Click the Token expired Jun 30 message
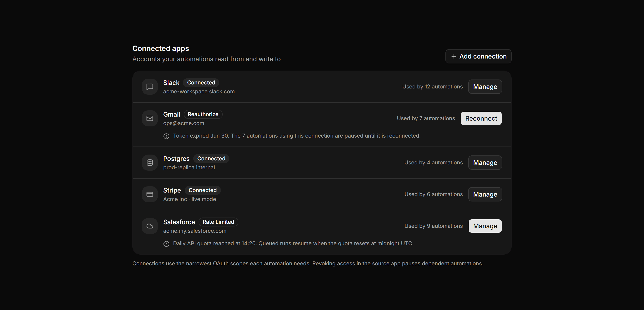The height and width of the screenshot is (310, 644). click(297, 136)
